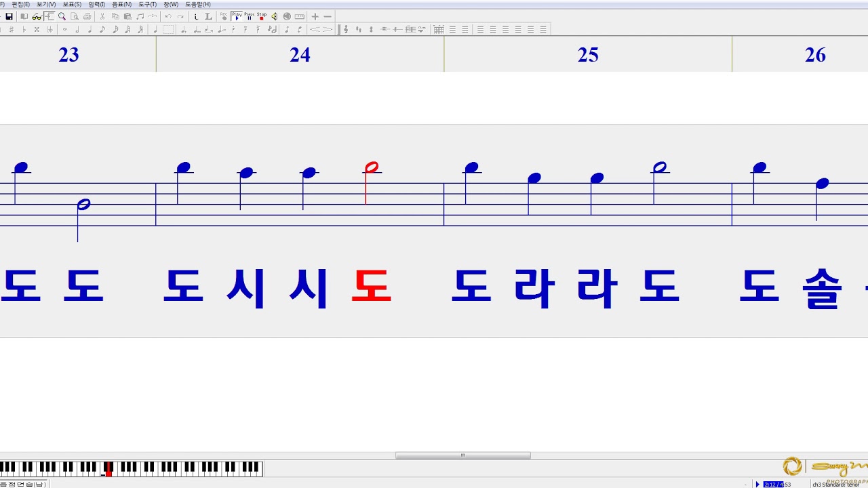The image size is (868, 488).
Task: Click the red highlighted piano key
Action: 108,470
